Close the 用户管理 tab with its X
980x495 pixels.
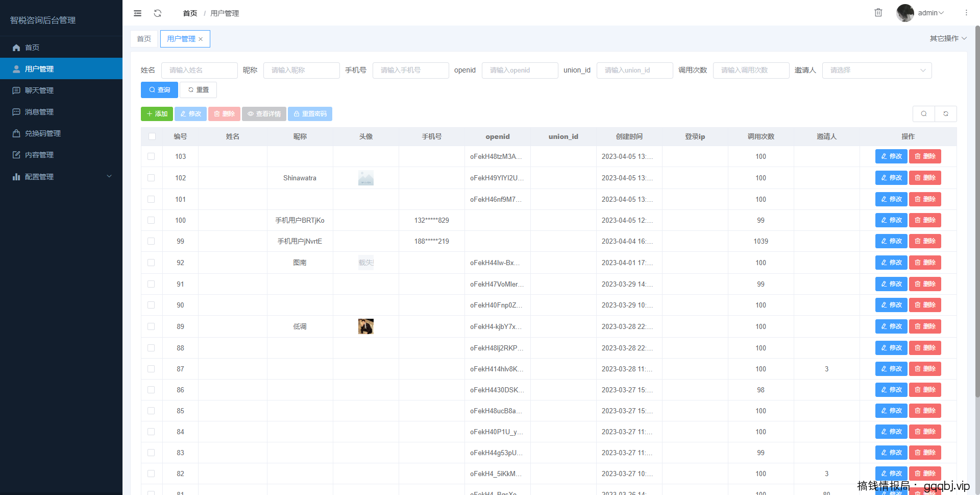(x=201, y=39)
